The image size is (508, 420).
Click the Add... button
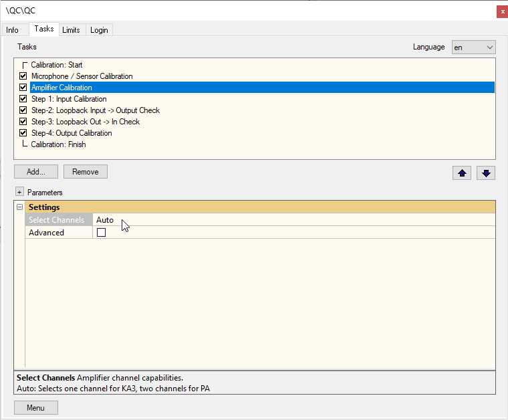coord(36,171)
